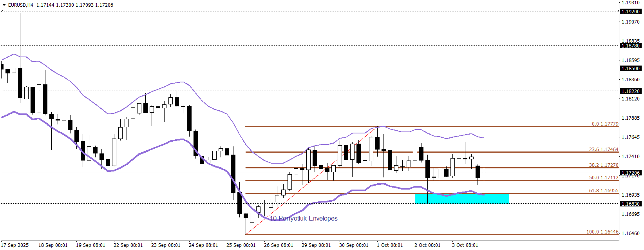Viewport: 644px width, 250px height.
Task: Click the "10 Periyotluk Envelopes" text label
Action: coord(304,219)
